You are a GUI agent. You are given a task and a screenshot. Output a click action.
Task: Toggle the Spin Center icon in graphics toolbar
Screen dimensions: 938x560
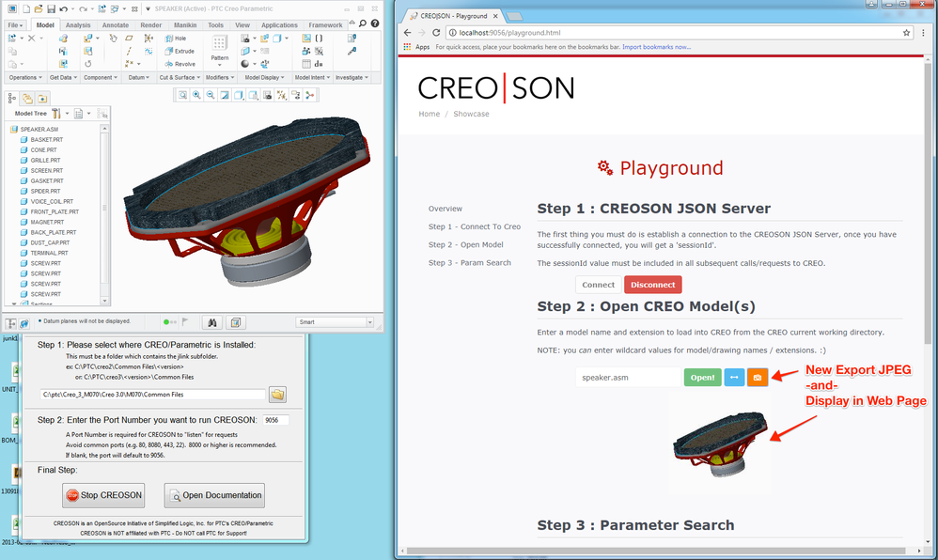(309, 95)
